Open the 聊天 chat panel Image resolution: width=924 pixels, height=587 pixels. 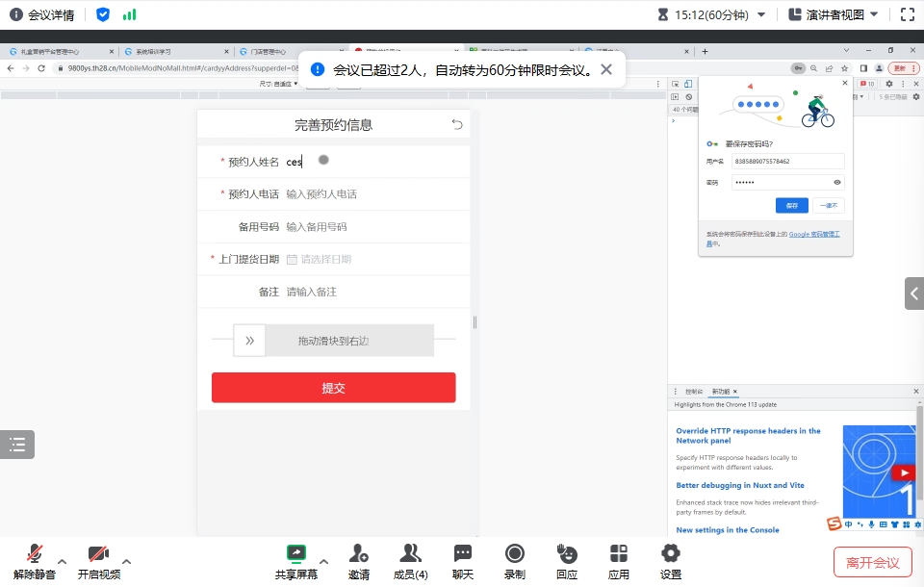point(463,559)
